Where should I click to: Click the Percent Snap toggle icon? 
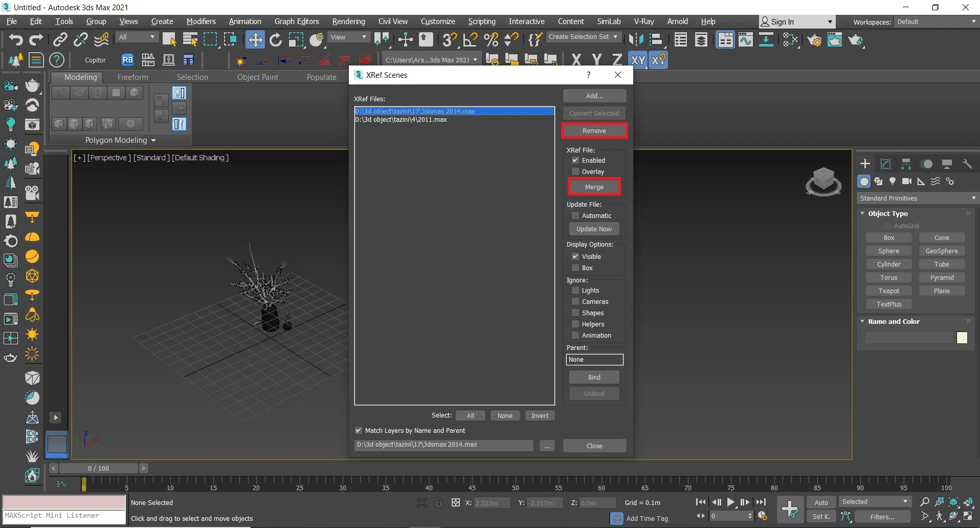click(491, 39)
